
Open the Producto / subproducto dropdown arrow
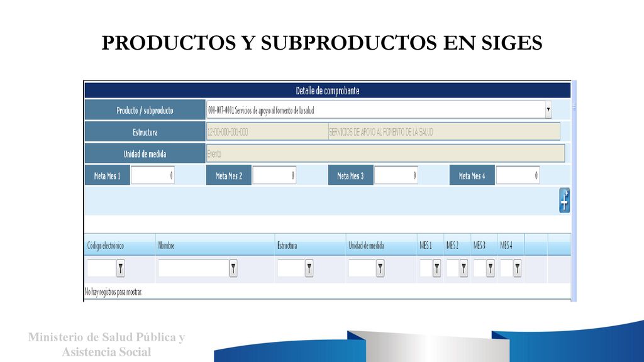tap(548, 110)
